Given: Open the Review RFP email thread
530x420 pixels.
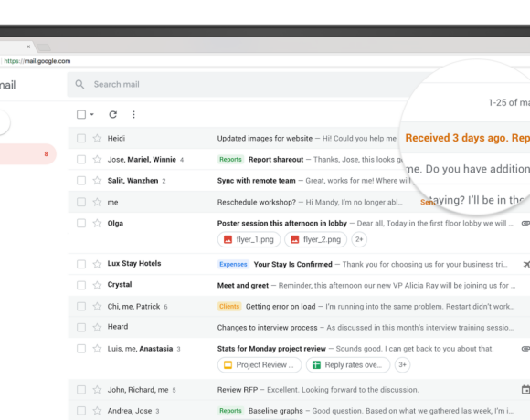Looking at the screenshot, I should (x=299, y=390).
